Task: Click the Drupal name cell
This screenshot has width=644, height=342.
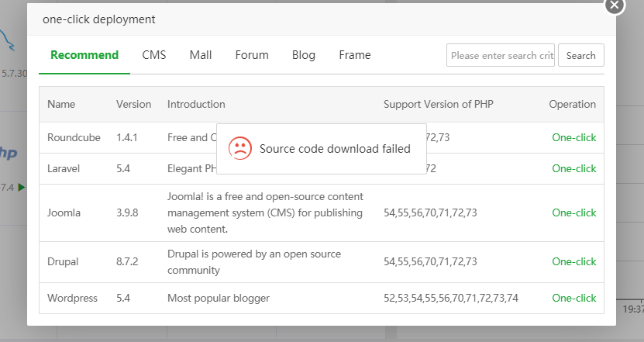Action: (64, 261)
